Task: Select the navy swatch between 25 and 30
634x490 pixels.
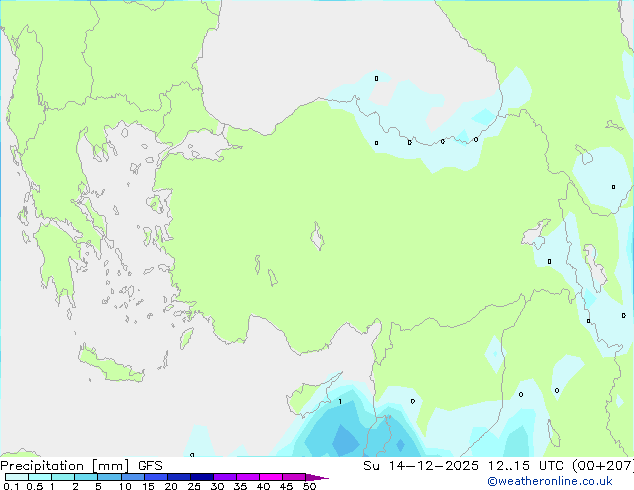Action: click(x=201, y=477)
